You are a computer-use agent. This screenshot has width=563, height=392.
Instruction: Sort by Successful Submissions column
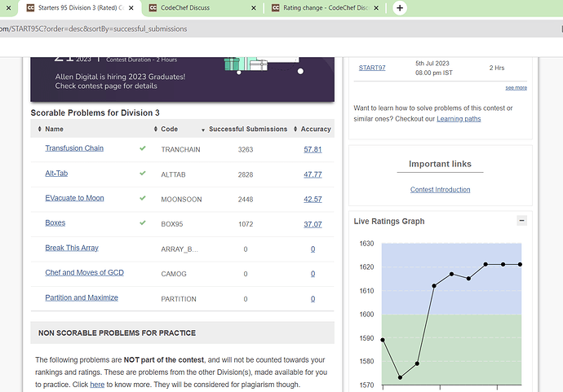(244, 129)
